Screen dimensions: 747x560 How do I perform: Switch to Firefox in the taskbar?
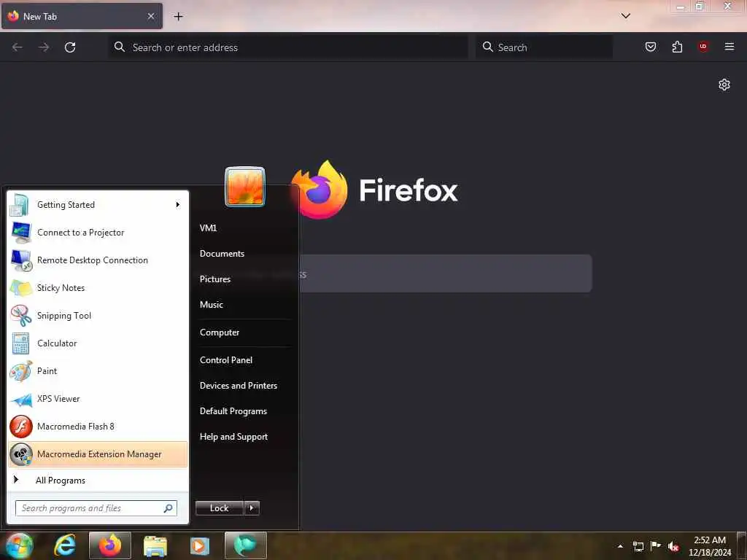[x=110, y=545]
